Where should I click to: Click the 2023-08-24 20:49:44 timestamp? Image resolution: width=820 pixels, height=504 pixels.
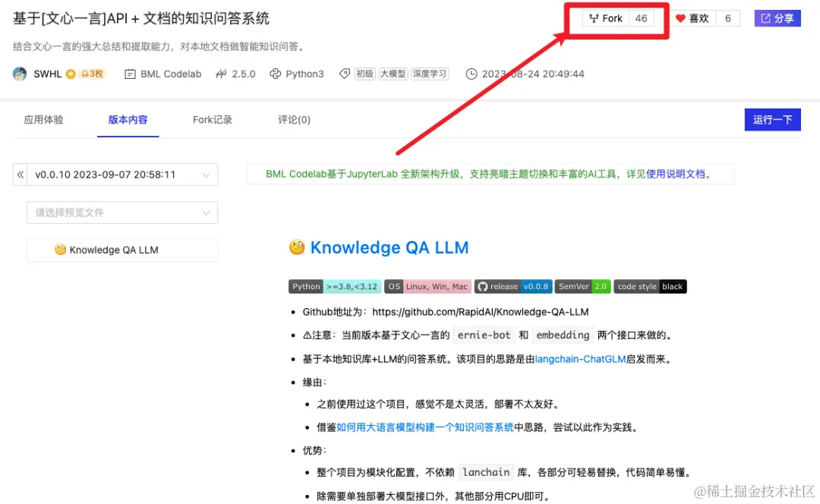tap(533, 74)
